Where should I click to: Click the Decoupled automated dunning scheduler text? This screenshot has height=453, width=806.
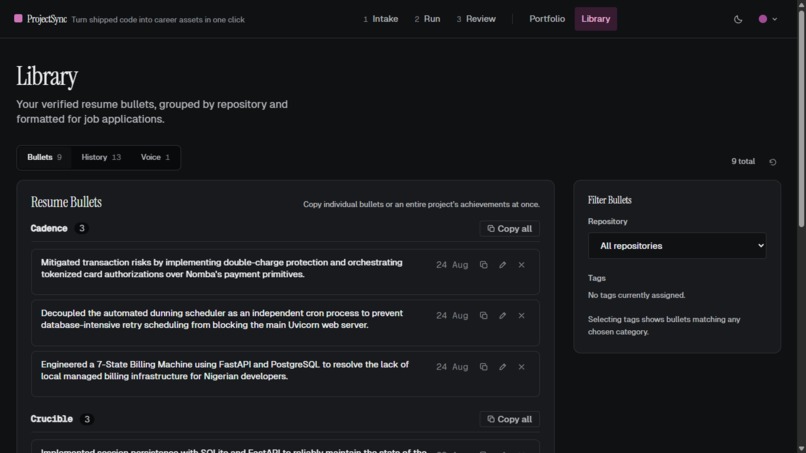tap(222, 319)
